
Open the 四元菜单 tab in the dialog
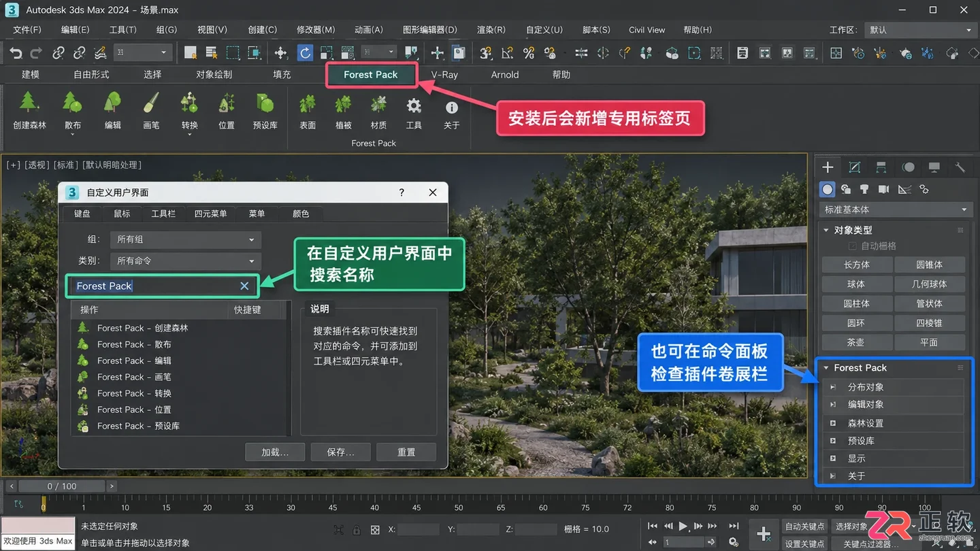210,214
